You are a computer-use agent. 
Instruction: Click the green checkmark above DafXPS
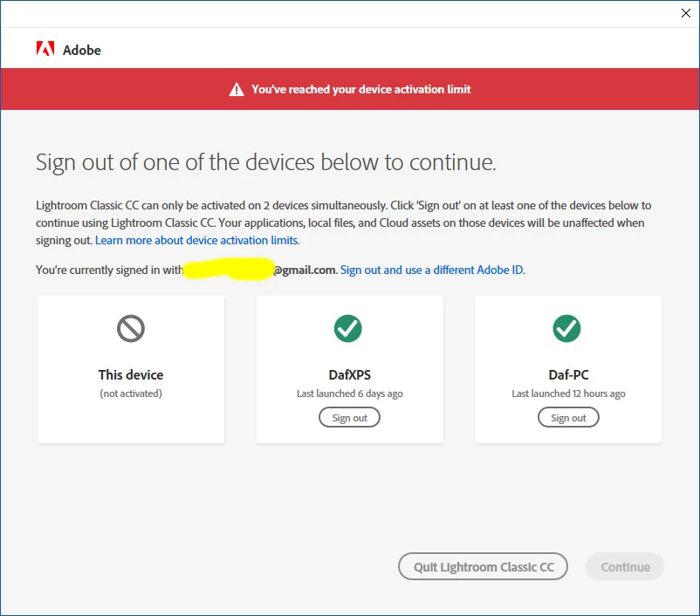(347, 329)
